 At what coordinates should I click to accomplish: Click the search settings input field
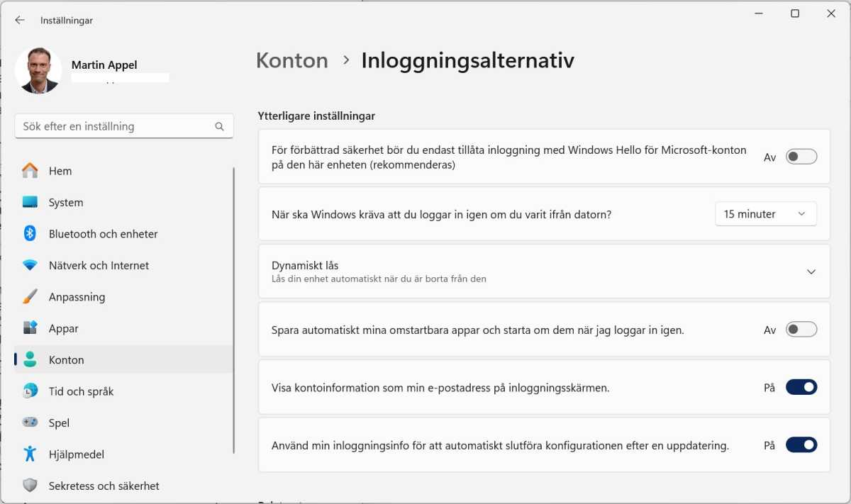pos(124,126)
